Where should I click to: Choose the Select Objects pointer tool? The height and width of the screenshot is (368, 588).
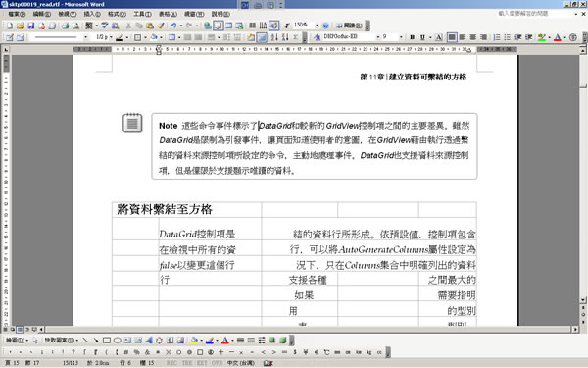35,341
